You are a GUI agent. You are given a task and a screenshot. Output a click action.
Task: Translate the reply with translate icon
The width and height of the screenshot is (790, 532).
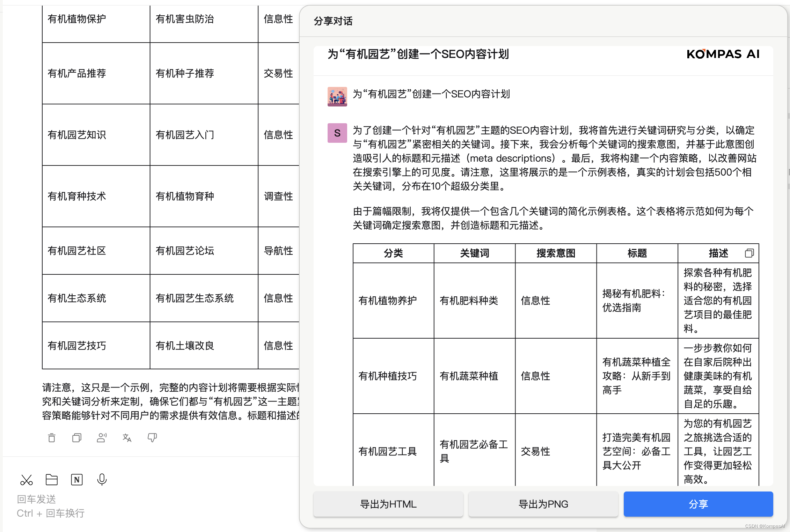click(x=127, y=437)
